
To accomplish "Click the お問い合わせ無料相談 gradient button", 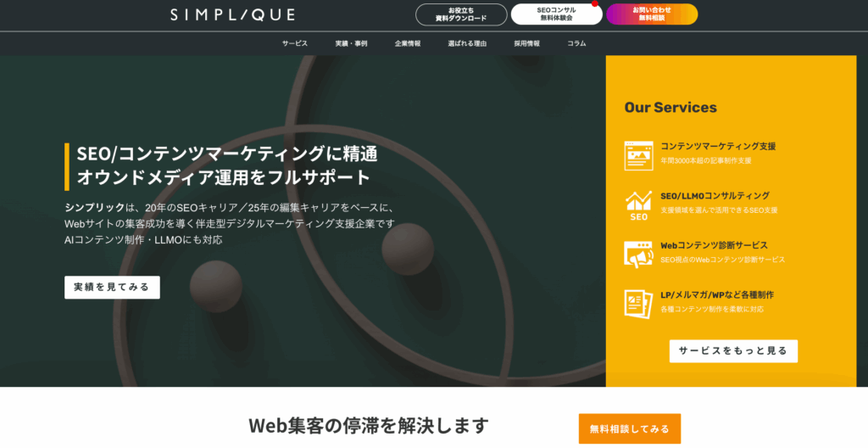I will [x=652, y=14].
